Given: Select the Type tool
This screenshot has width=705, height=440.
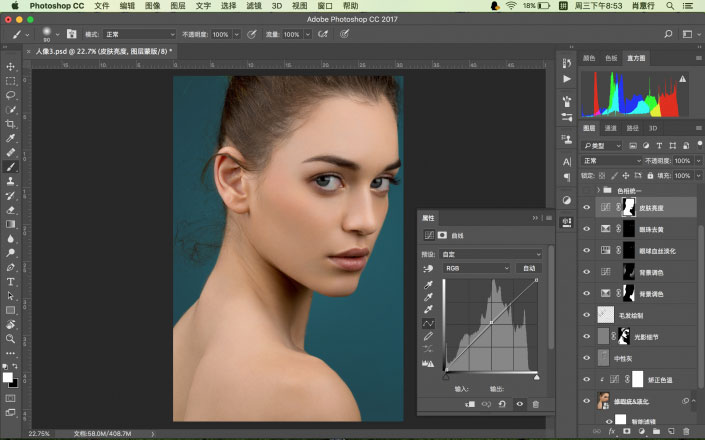Looking at the screenshot, I should (11, 282).
